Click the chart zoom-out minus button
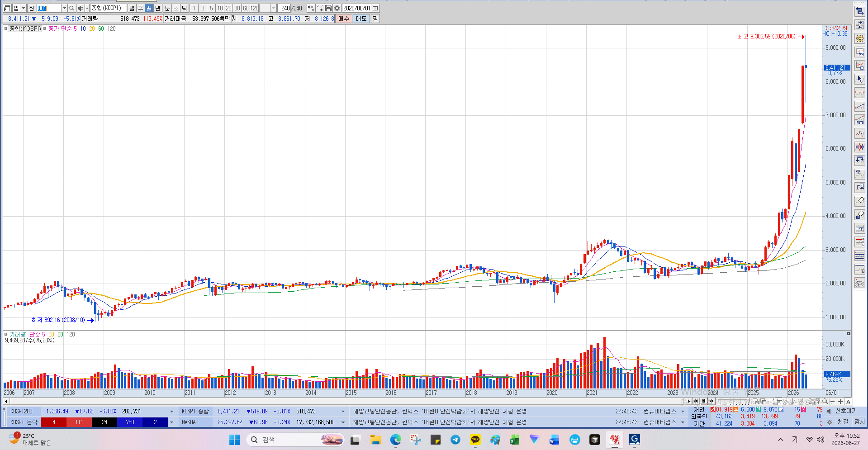Viewport: 868px width, 450px height. (833, 402)
